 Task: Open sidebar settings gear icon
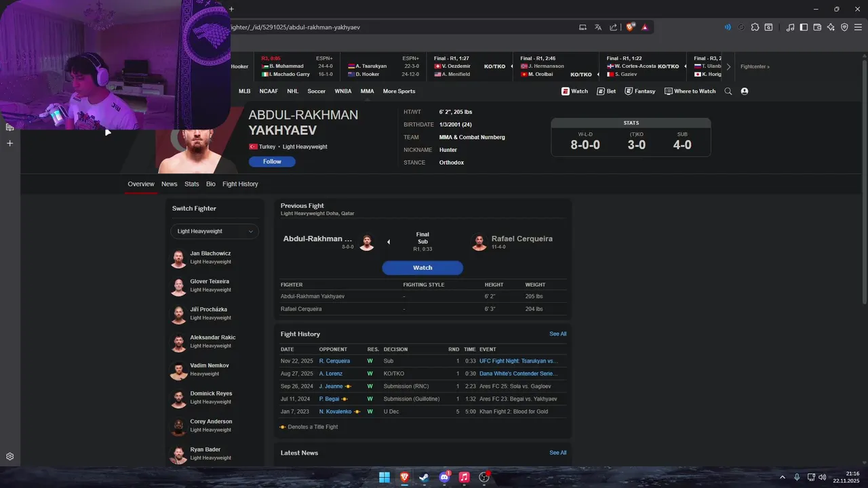10,457
